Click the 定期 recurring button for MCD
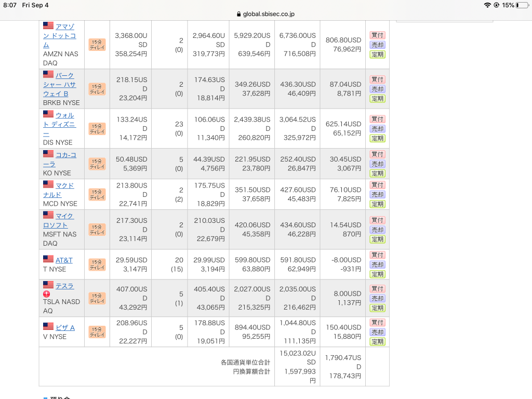Screen dimensions: 532x399 click(x=377, y=204)
